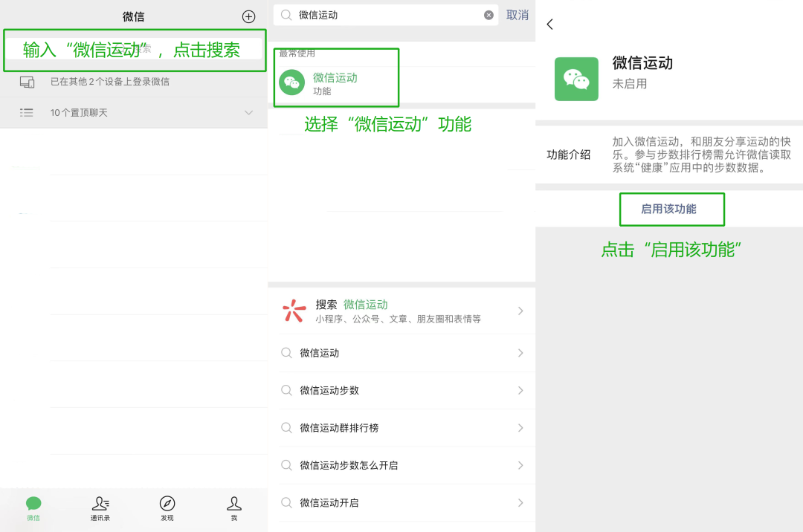Click the large green 微信运动 app icon
Screen dimensions: 803x532
click(576, 79)
